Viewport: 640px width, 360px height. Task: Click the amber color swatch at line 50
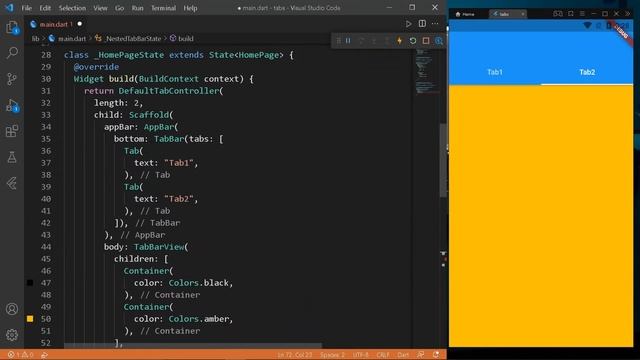(30, 318)
